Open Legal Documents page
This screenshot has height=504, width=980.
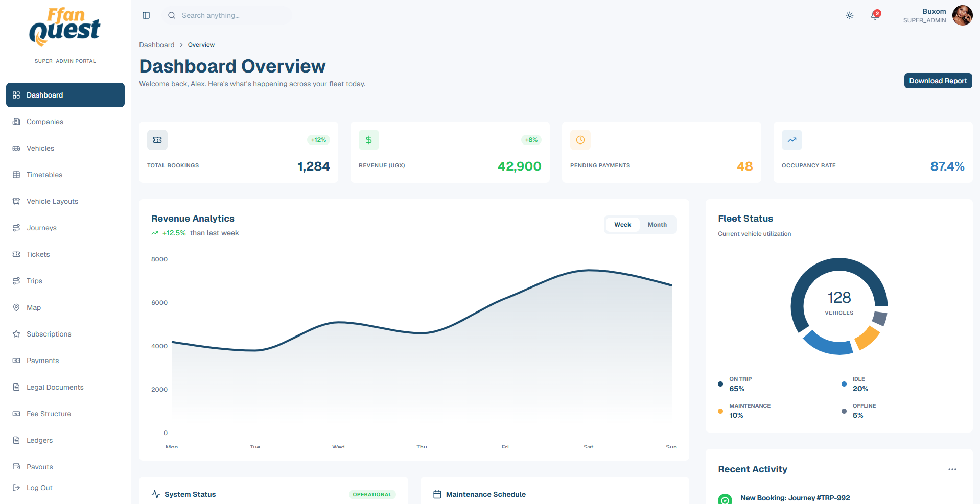coord(65,387)
